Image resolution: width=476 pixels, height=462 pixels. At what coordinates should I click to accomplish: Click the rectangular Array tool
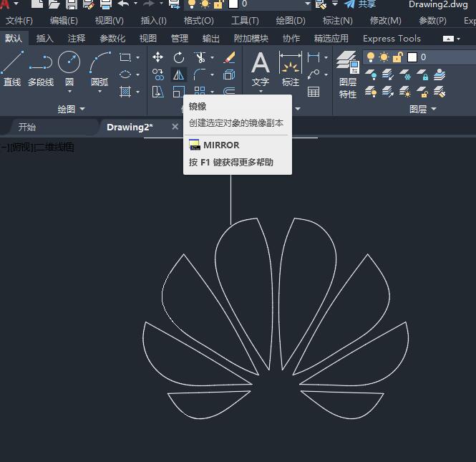click(200, 91)
